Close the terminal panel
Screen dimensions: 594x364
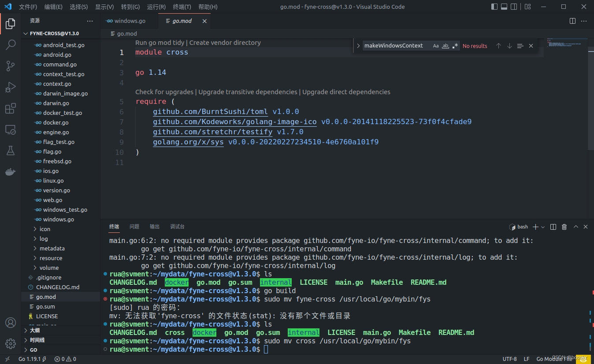[586, 227]
